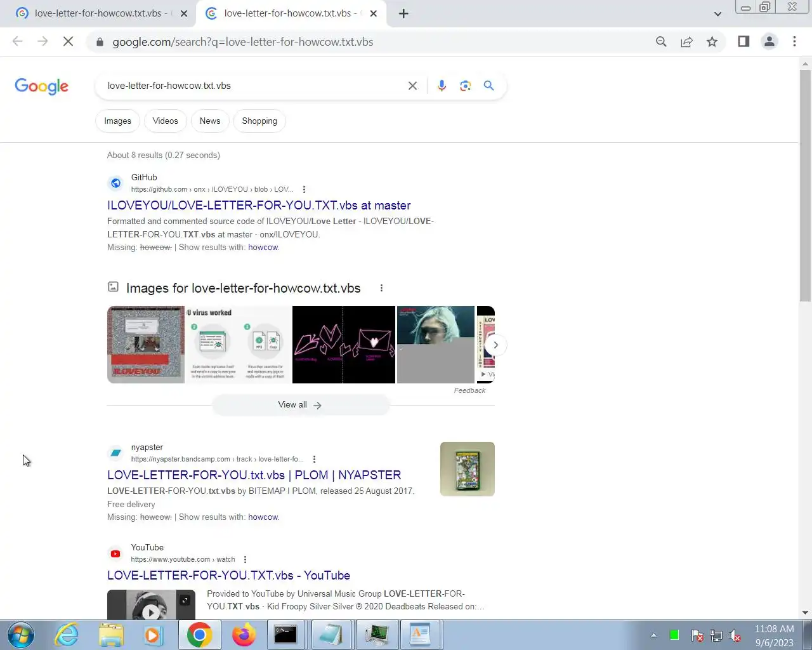Open nyapster cassette thumbnail
This screenshot has width=812, height=650.
(468, 469)
